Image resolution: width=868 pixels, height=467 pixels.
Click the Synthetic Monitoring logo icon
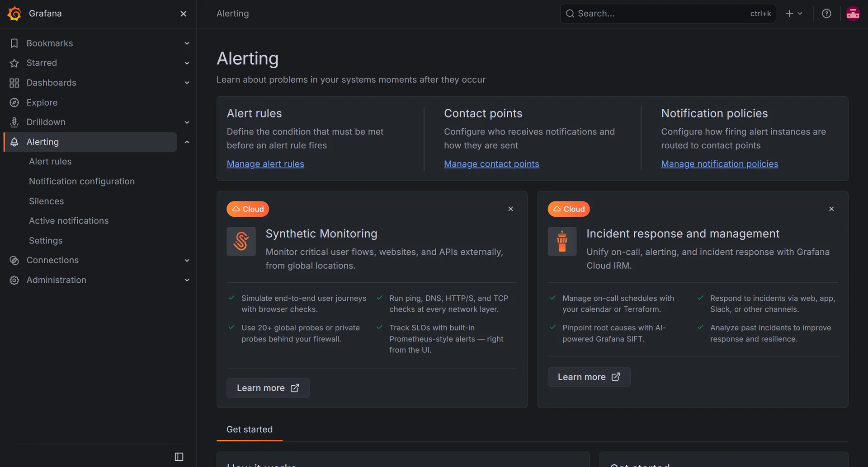(241, 241)
